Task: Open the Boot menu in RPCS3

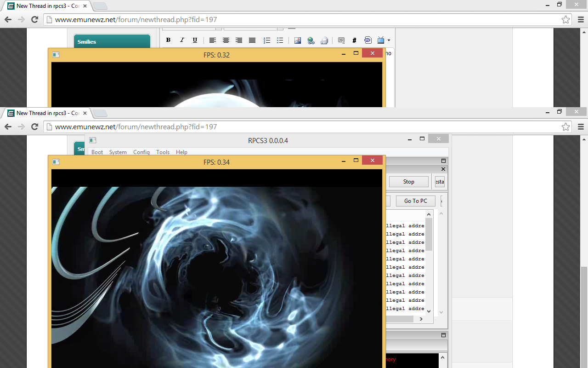Action: (97, 152)
